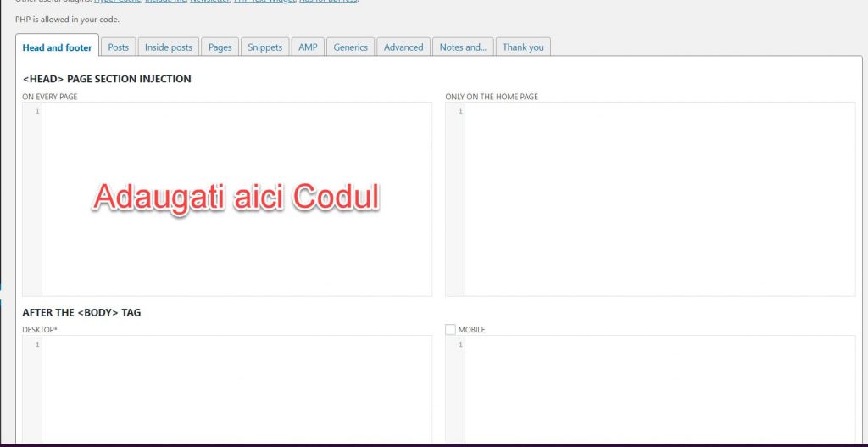
Task: Open the Thank you tab
Action: tap(523, 47)
